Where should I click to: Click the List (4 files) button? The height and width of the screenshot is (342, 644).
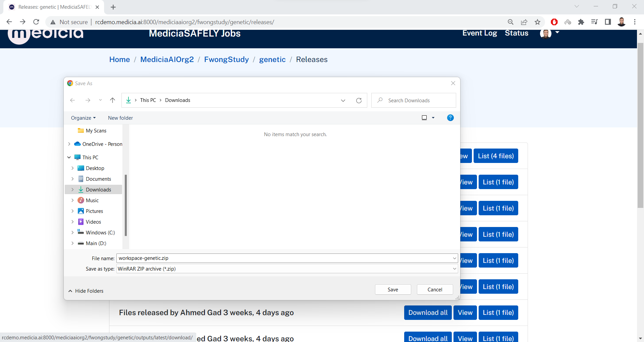[496, 156]
